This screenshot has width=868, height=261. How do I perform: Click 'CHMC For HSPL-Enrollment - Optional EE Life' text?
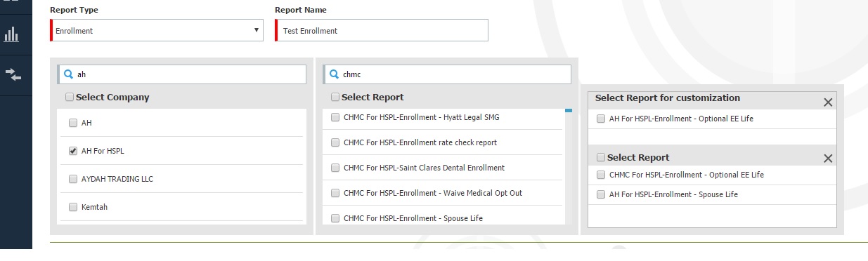point(687,175)
